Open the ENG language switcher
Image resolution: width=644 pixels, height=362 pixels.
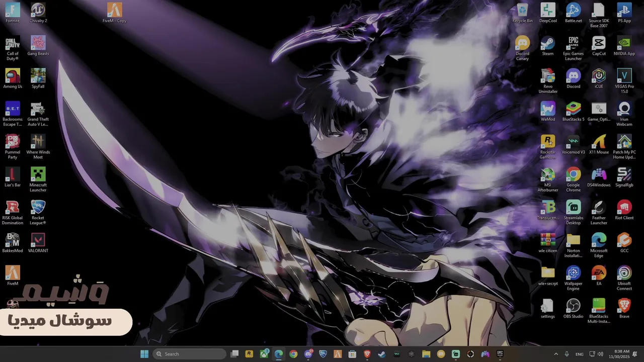pyautogui.click(x=580, y=354)
